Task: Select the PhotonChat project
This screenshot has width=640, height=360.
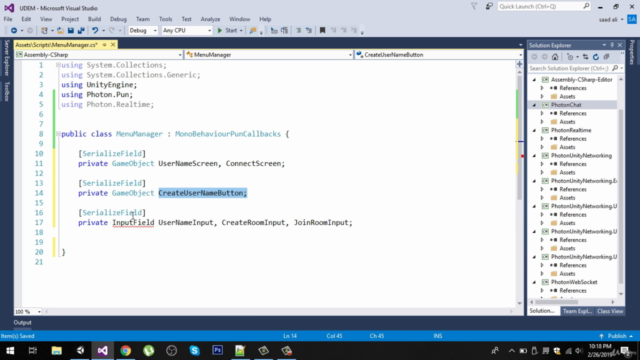Action: 566,105
